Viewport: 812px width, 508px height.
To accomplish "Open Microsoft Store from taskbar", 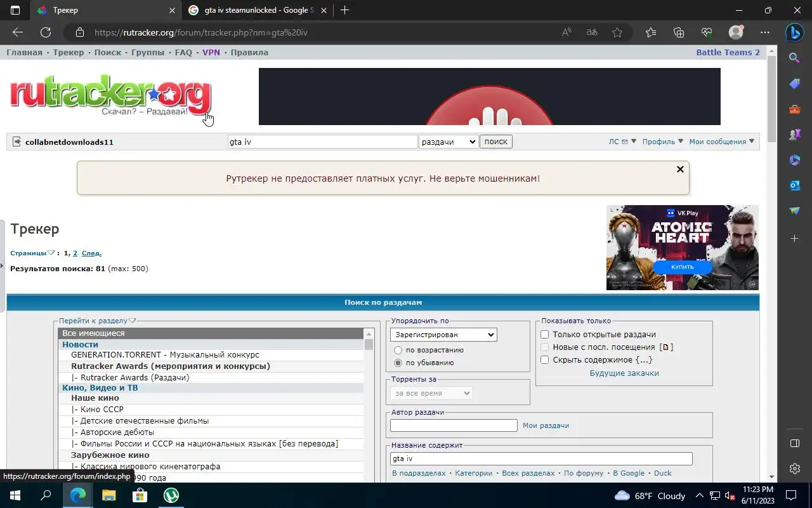I will 140,495.
